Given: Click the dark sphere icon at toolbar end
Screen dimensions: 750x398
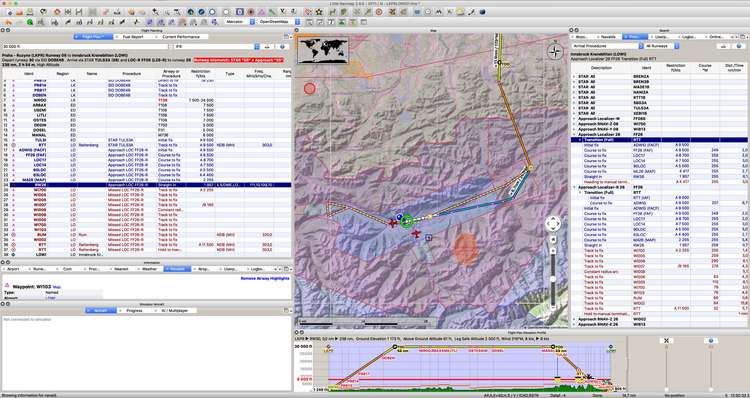Looking at the screenshot, I should coord(483,12).
